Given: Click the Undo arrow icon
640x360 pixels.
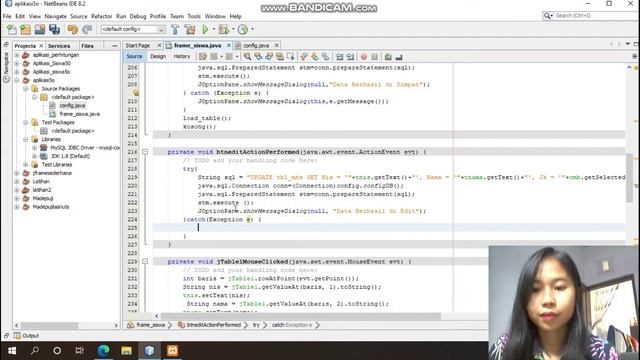Looking at the screenshot, I should [73, 29].
